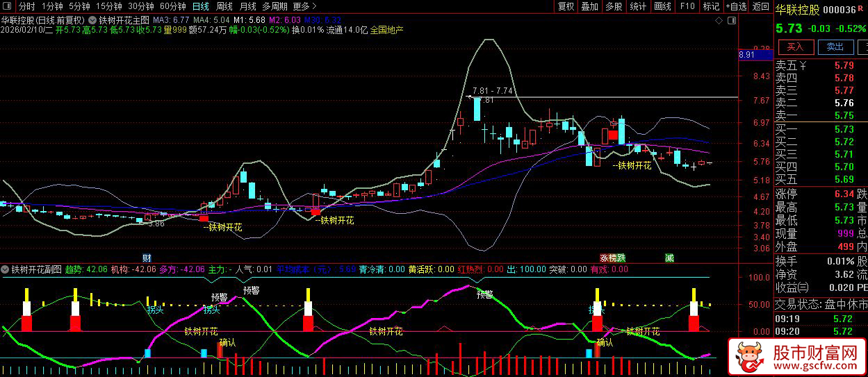
Task: Click the 跌 event marker below the chart
Action: pyautogui.click(x=621, y=258)
